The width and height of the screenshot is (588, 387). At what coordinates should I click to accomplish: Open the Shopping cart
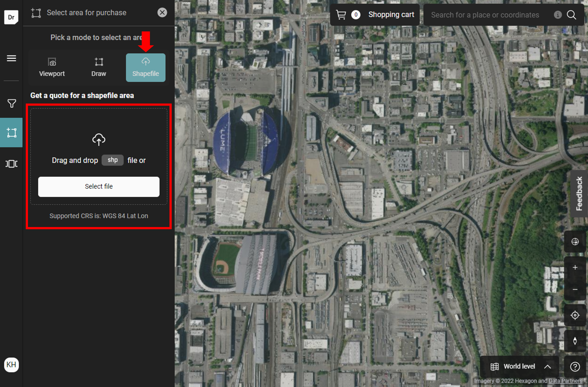(x=375, y=15)
